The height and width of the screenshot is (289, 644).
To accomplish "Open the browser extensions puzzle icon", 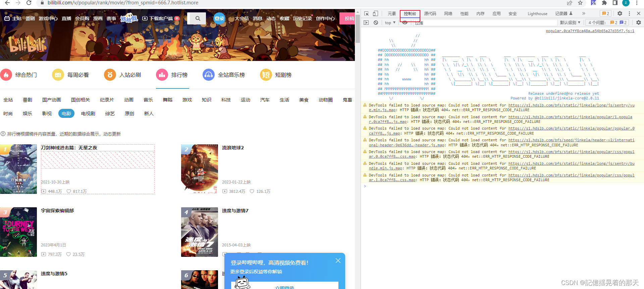I will point(604,3).
